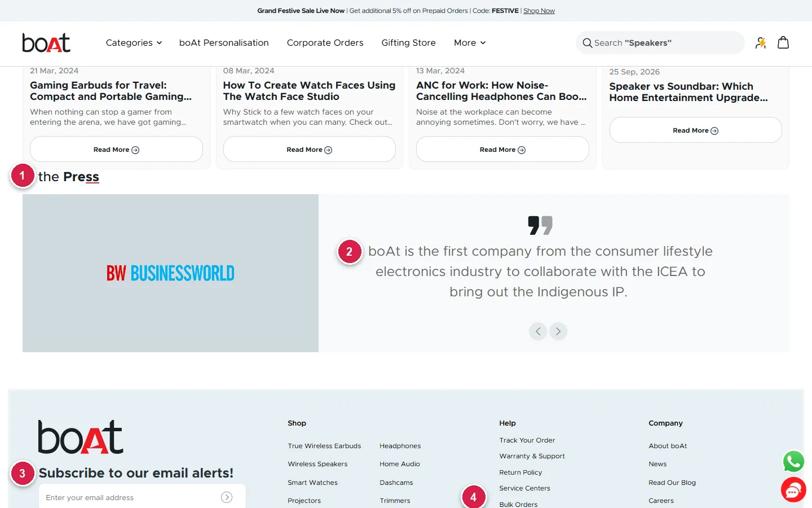Open WhatsApp chat floating icon
812x508 pixels.
coord(793,461)
